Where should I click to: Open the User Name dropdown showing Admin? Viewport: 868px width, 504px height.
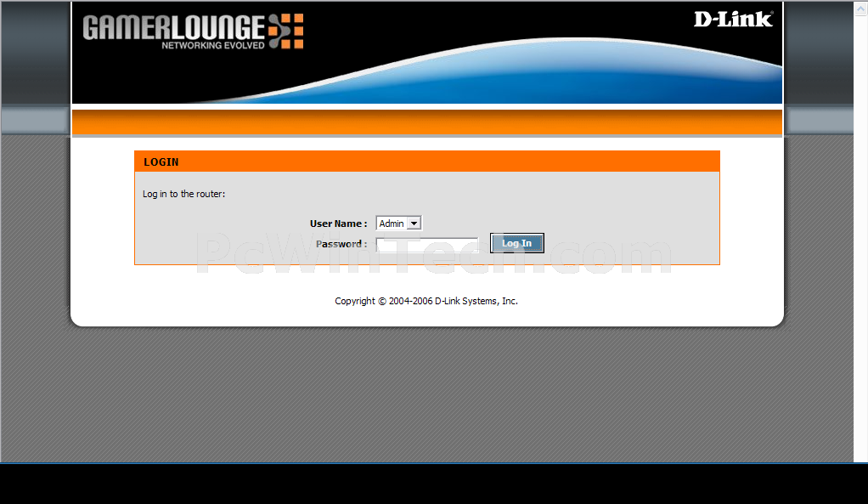pos(398,224)
